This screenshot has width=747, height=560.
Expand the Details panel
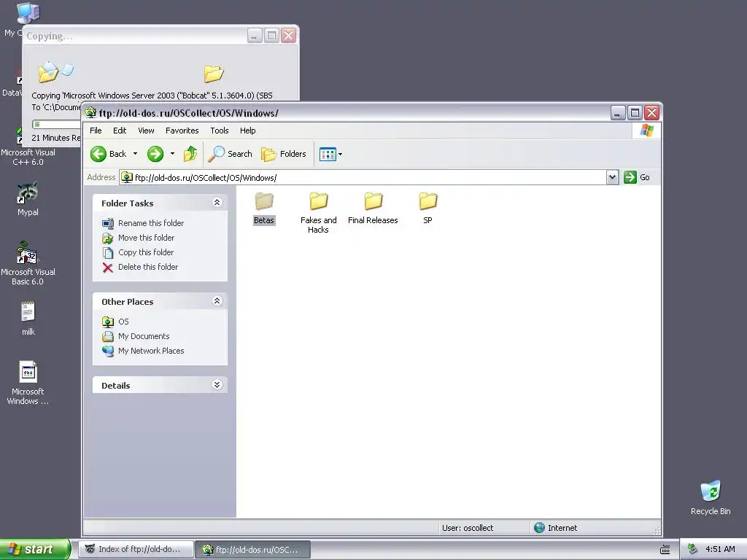[217, 385]
